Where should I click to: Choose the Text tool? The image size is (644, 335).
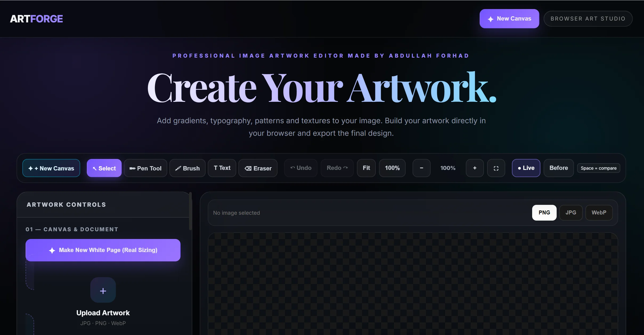pos(222,168)
